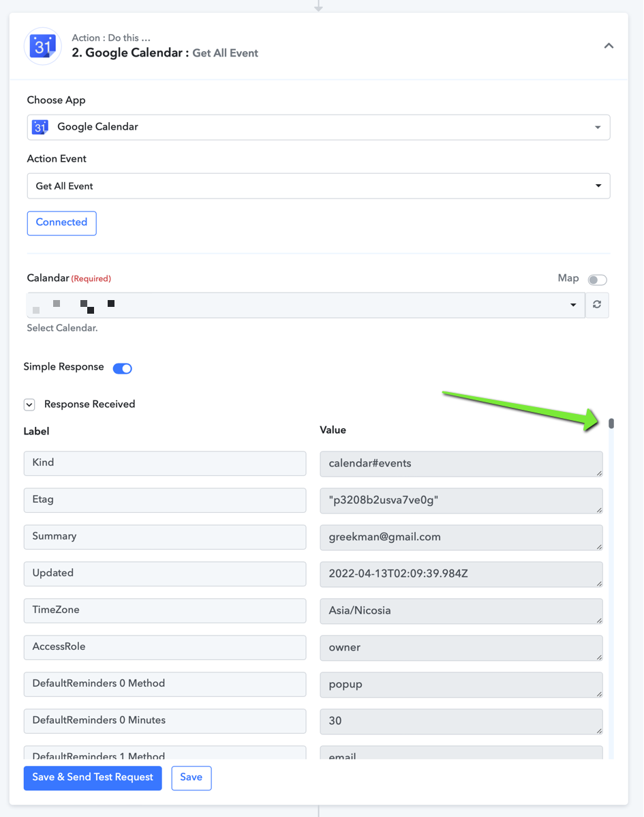
Task: Click the Summary label field
Action: click(164, 537)
